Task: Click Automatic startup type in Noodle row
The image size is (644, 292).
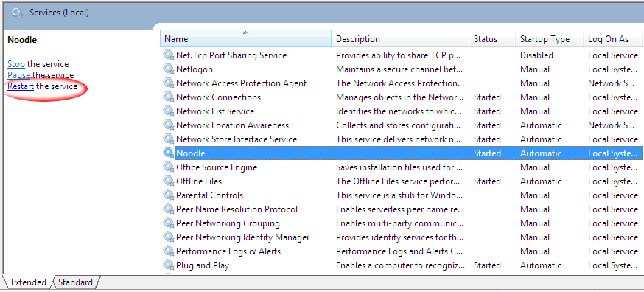Action: 541,153
